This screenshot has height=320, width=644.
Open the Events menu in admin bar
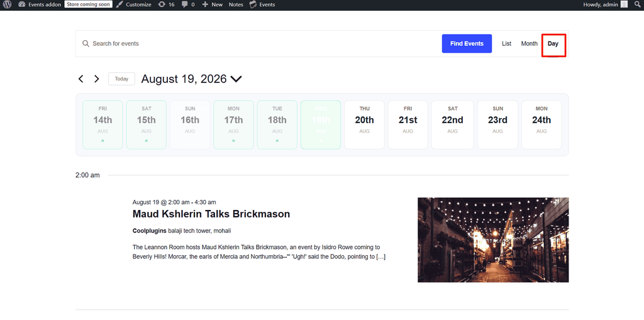pos(262,4)
